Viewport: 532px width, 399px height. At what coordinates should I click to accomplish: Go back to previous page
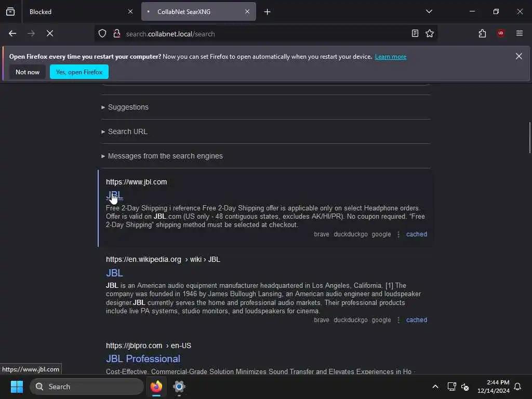click(12, 34)
